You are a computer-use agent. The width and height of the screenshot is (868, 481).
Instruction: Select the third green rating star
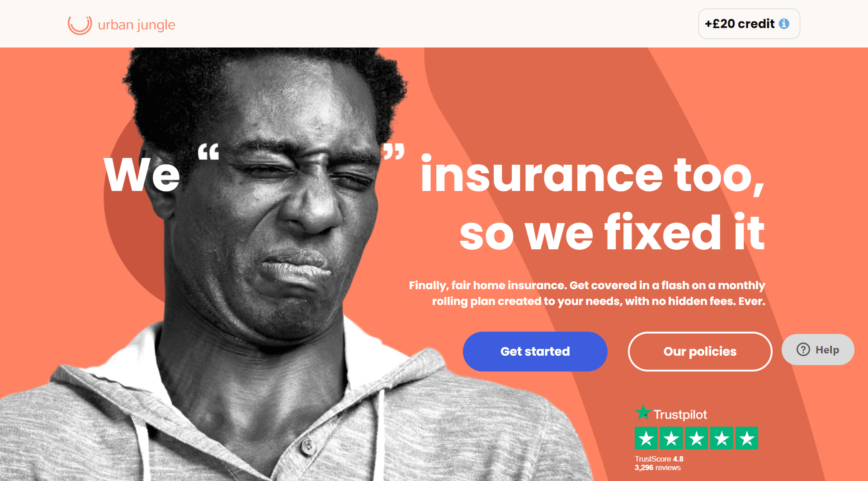[x=697, y=438]
